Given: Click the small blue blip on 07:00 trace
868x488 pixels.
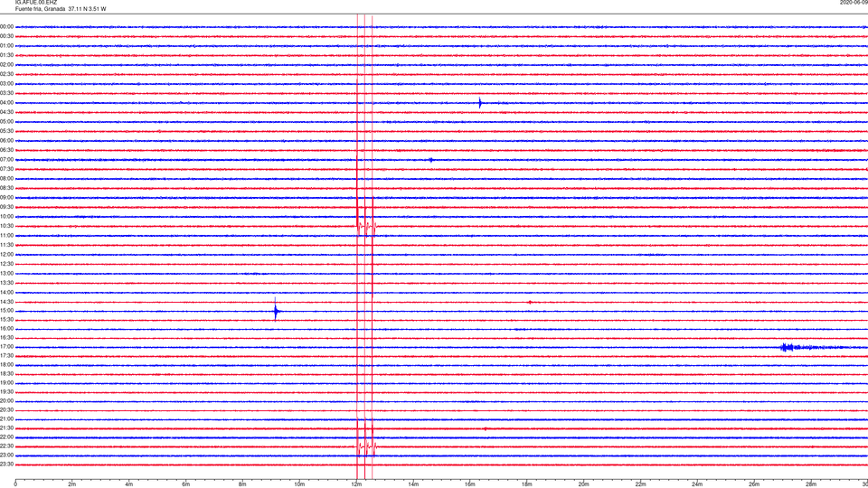Looking at the screenshot, I should 431,160.
